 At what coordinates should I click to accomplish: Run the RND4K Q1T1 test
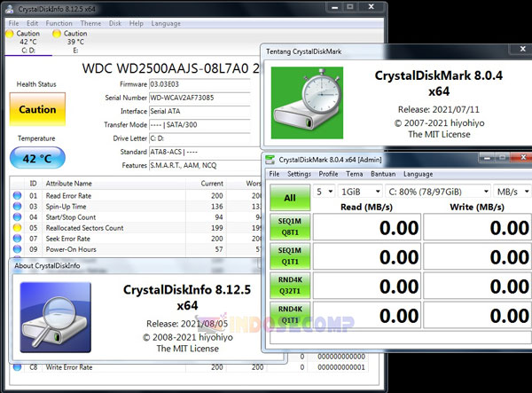tap(290, 315)
